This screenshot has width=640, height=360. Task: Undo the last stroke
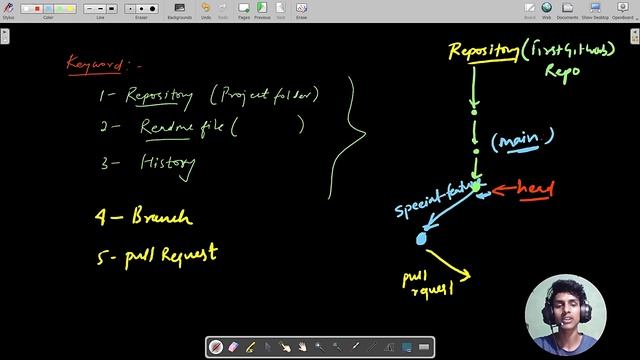206,10
